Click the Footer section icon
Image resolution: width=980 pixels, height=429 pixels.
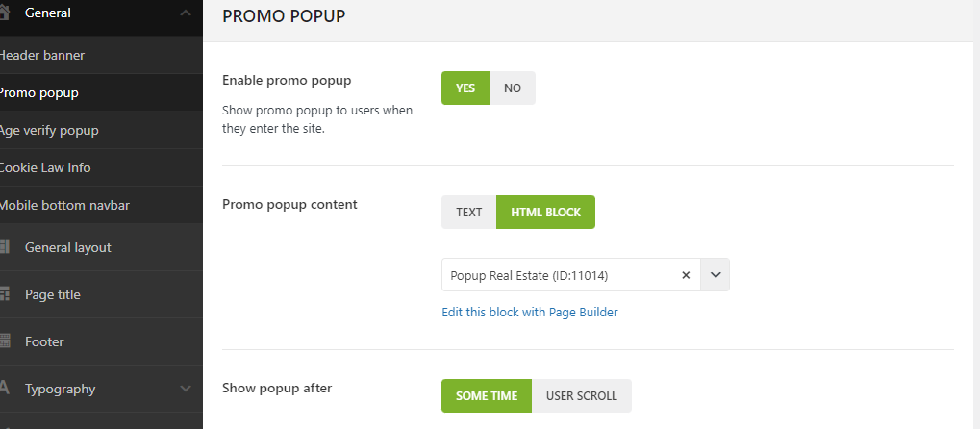click(5, 341)
